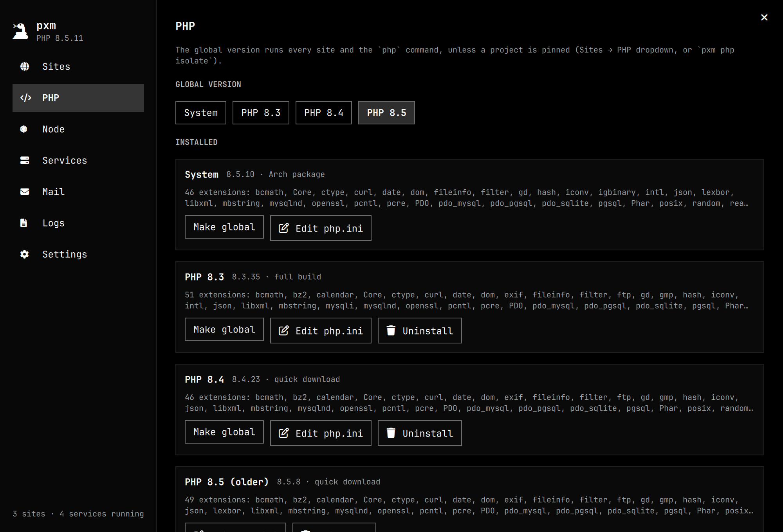Screen dimensions: 783x532
Task: Select the PHP 8.5 global version
Action: coord(386,113)
